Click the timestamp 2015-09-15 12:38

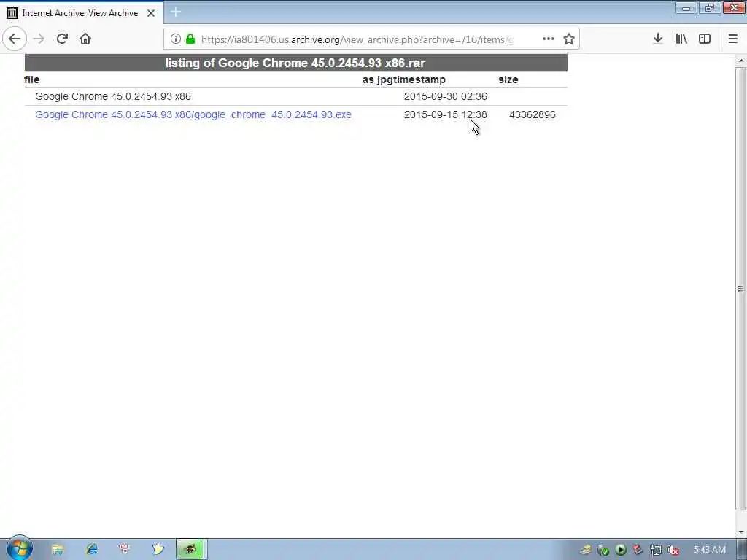(x=446, y=114)
